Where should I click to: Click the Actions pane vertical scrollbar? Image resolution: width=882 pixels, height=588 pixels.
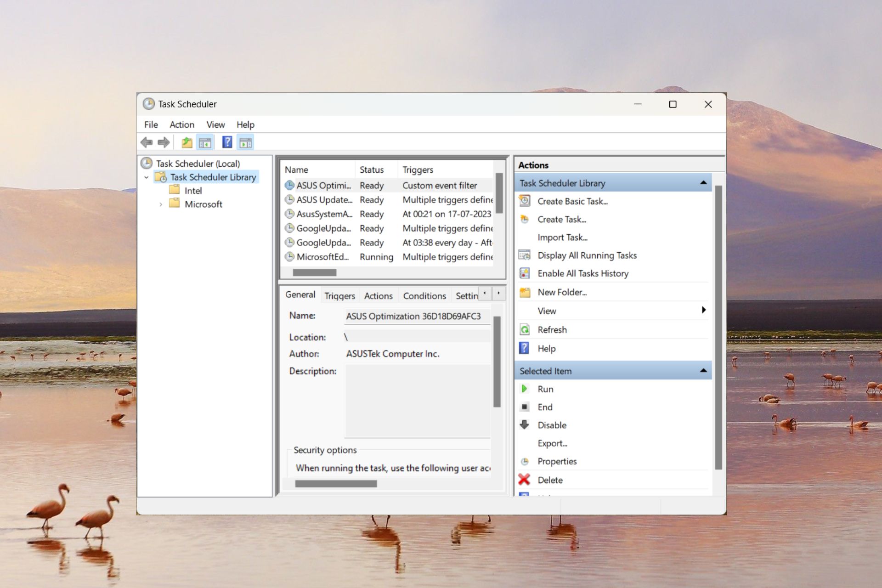[718, 327]
